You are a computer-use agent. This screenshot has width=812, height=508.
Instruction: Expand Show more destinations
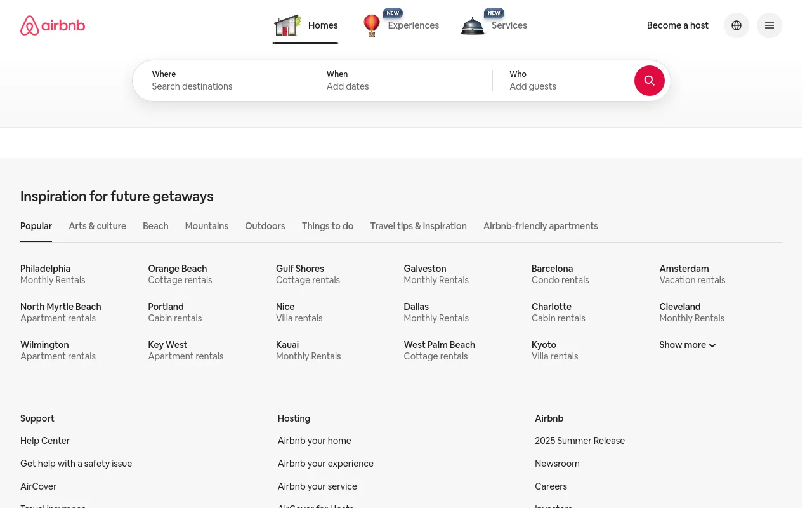[x=687, y=345]
